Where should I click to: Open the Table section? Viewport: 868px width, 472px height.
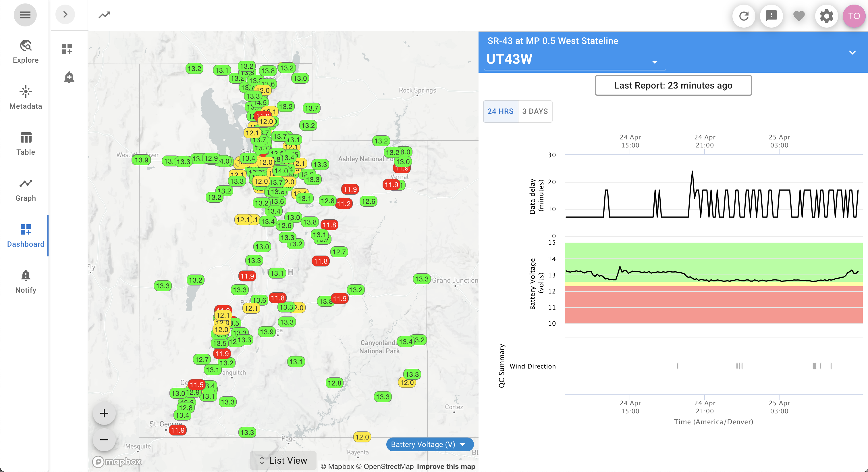[26, 144]
